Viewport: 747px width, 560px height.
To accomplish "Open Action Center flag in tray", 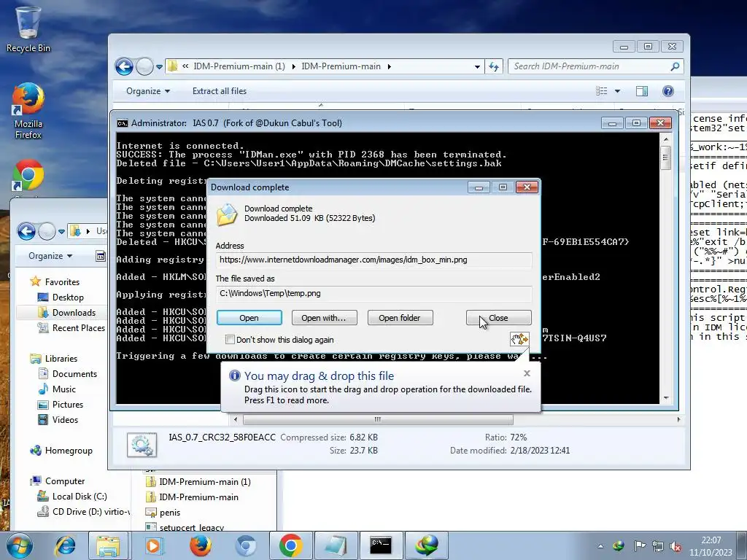I will 639,545.
